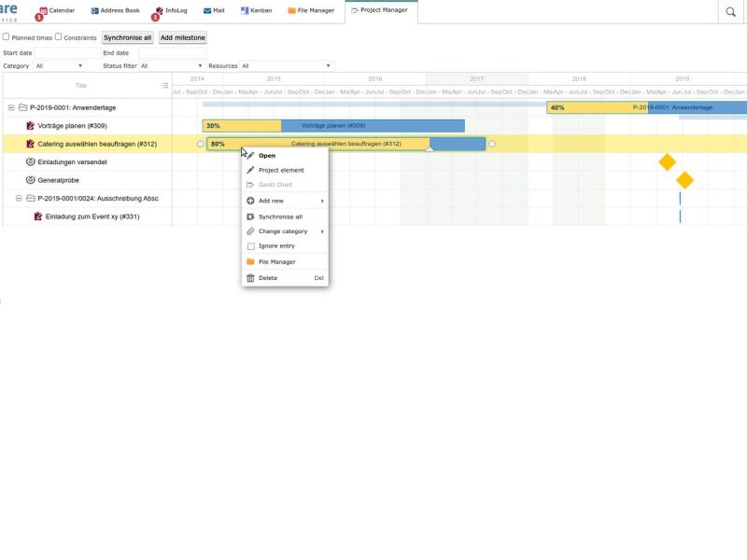Click the 40% Anwendertage progress bar

tap(647, 107)
